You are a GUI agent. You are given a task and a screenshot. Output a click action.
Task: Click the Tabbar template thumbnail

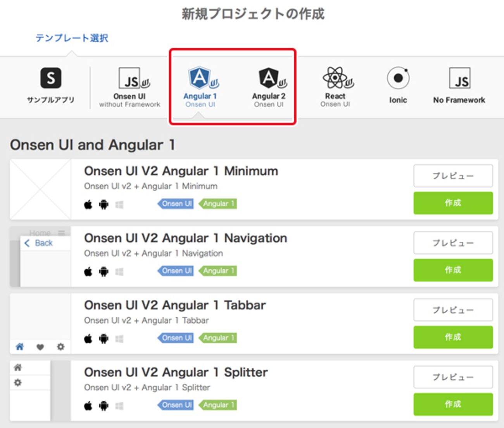pyautogui.click(x=40, y=324)
